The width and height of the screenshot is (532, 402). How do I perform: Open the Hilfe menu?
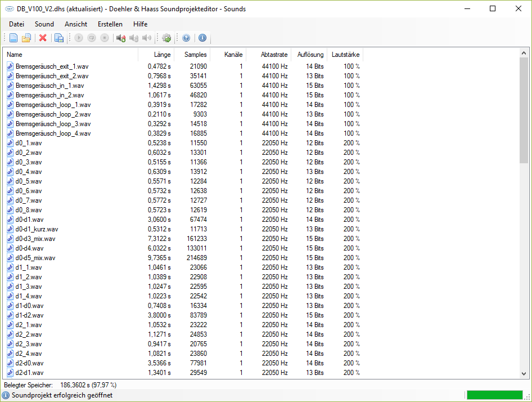tap(141, 24)
